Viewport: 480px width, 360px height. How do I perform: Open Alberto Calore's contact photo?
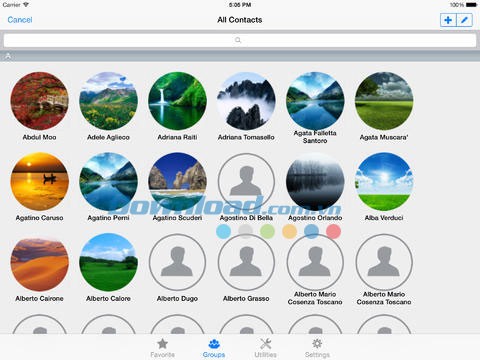(108, 262)
